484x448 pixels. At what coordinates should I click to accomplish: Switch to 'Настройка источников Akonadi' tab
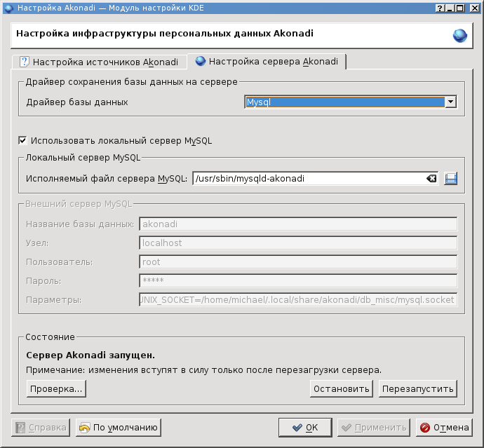click(100, 62)
